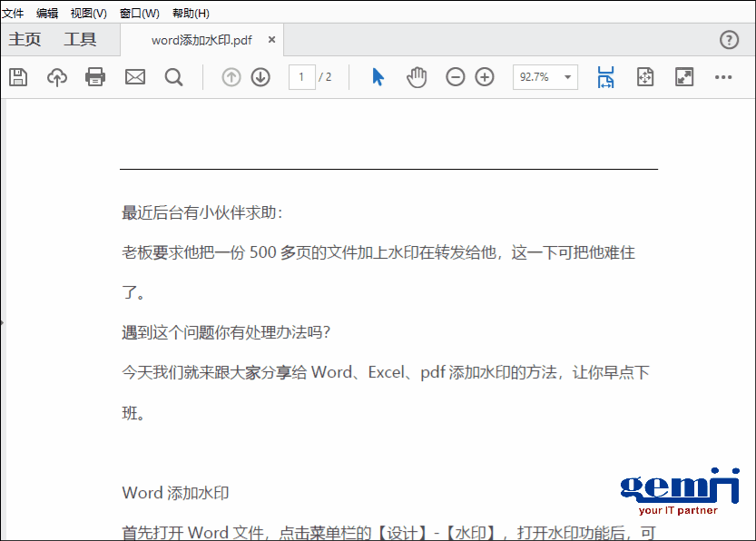Image resolution: width=756 pixels, height=541 pixels.
Task: Expand more tools ellipsis menu
Action: (x=722, y=77)
